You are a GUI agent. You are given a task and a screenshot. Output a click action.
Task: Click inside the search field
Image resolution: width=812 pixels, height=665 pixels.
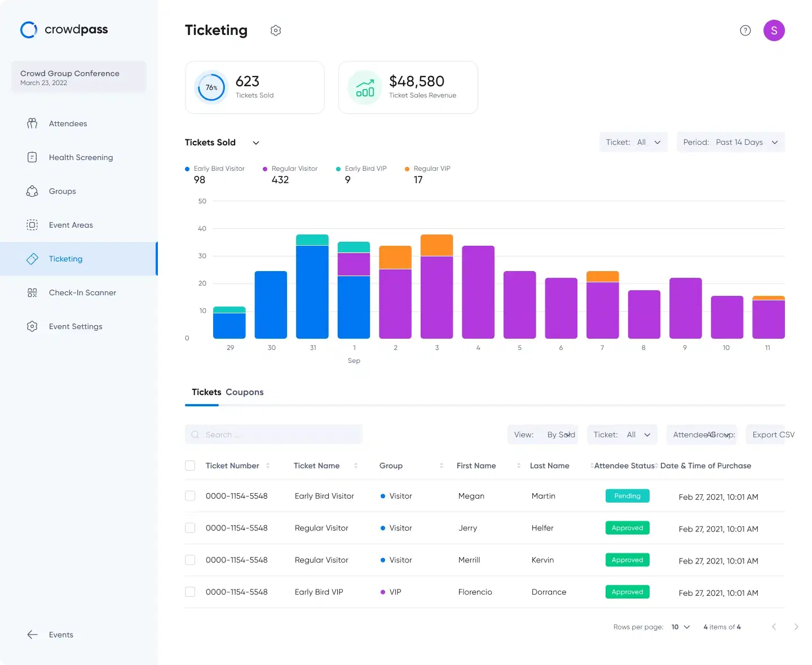pos(273,435)
